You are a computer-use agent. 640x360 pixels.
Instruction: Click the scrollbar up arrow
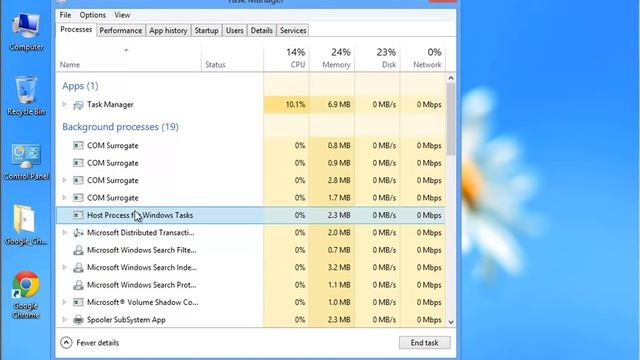[x=451, y=78]
